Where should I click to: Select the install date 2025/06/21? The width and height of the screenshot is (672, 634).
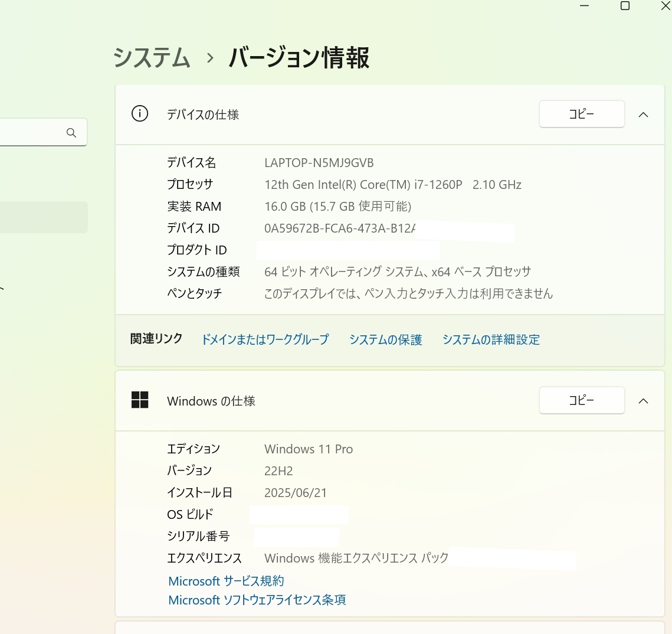point(295,493)
